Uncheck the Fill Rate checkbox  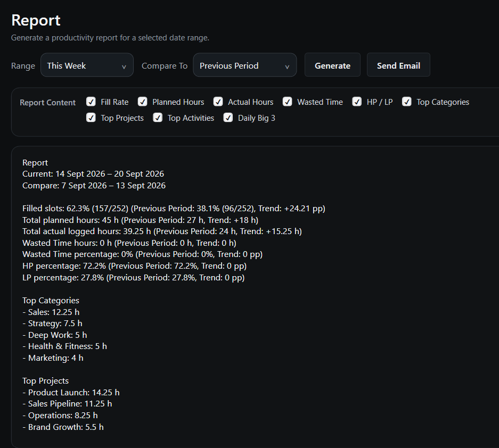[x=91, y=102]
